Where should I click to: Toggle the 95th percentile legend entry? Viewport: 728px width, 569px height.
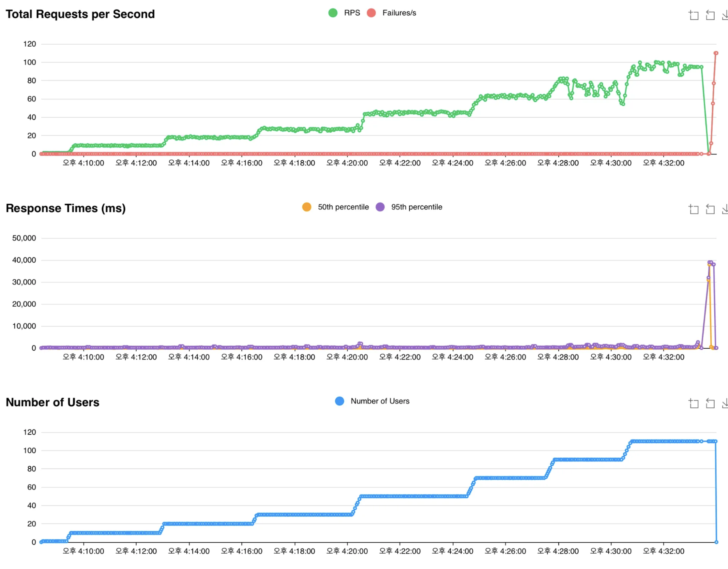coord(416,207)
